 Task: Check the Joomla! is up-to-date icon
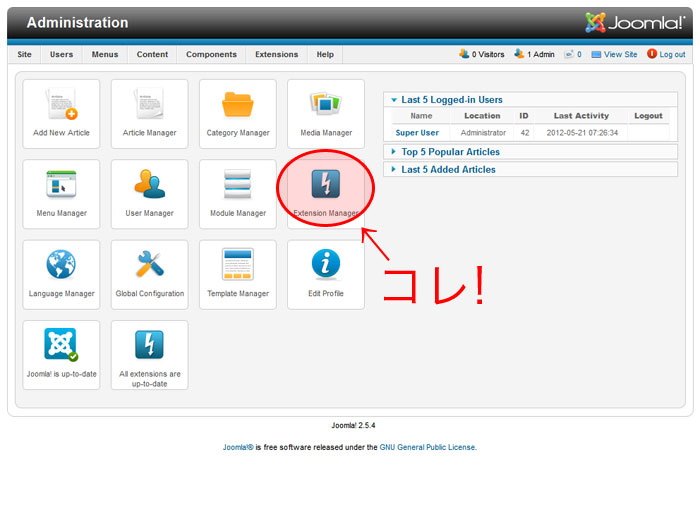tap(61, 346)
